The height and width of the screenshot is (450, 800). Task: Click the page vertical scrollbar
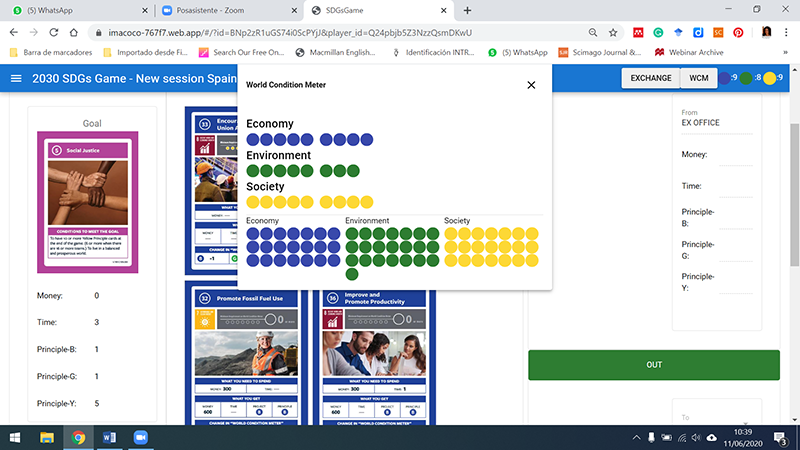click(x=794, y=194)
